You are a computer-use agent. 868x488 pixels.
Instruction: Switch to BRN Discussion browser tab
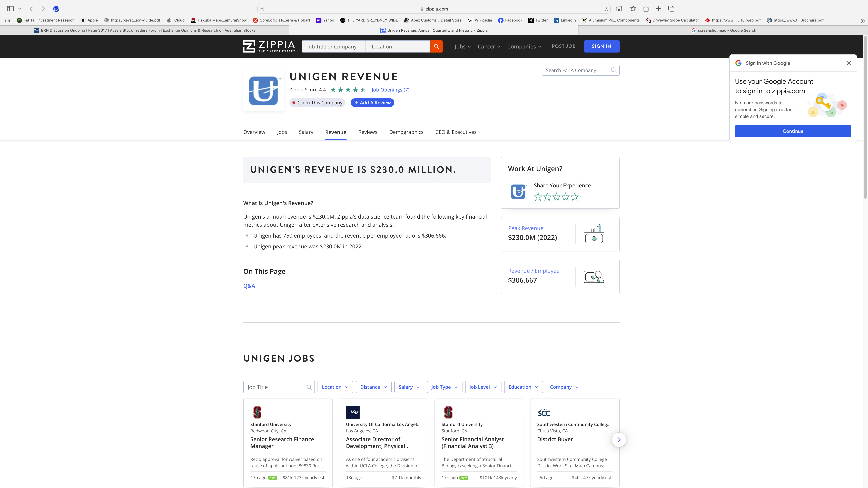[x=145, y=30]
